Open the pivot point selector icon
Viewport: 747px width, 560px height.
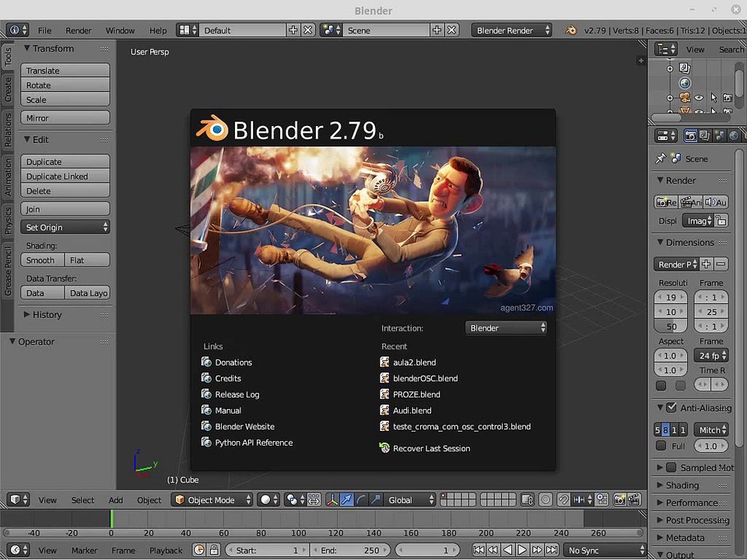pos(295,499)
